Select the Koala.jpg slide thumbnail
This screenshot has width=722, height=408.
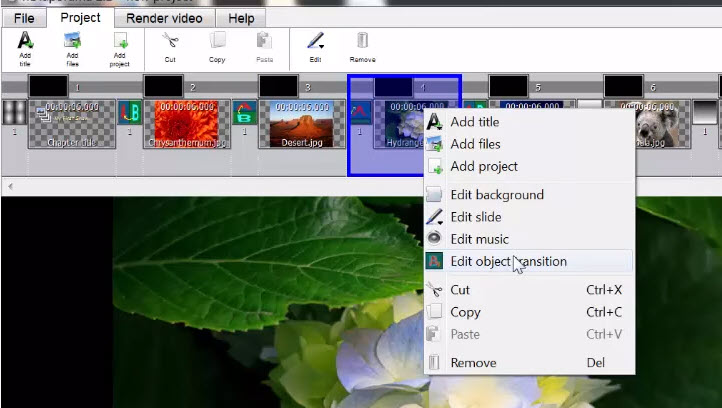663,124
